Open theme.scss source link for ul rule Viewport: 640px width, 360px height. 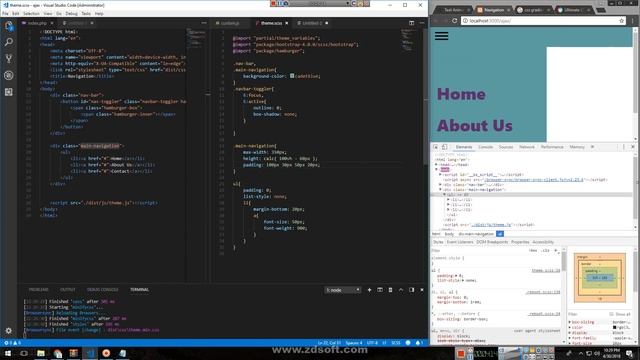546,271
